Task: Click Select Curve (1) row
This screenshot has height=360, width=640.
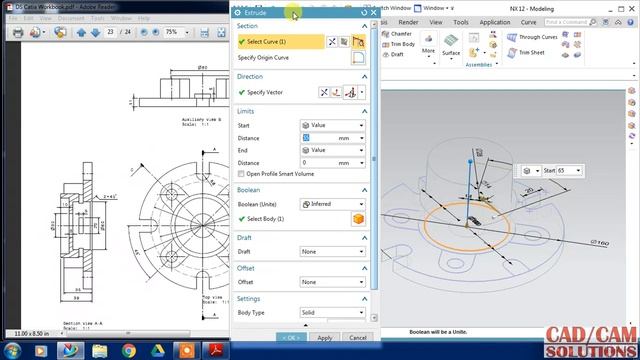Action: pyautogui.click(x=281, y=42)
